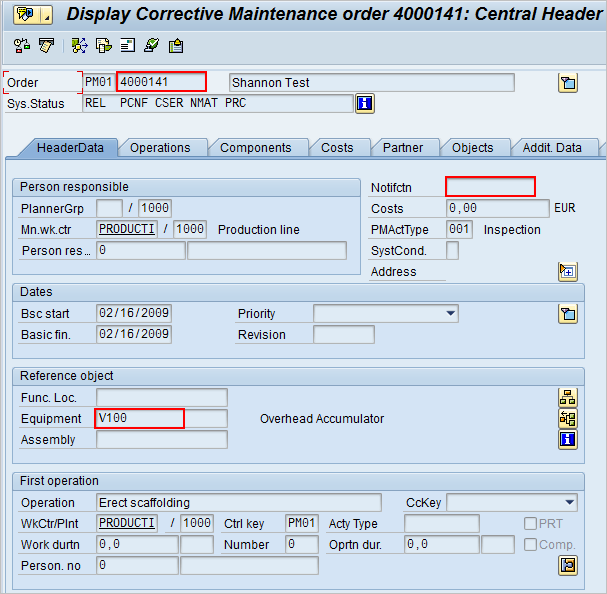Click the display/change toggle toolbar icon
607x594 pixels.
tap(22, 46)
